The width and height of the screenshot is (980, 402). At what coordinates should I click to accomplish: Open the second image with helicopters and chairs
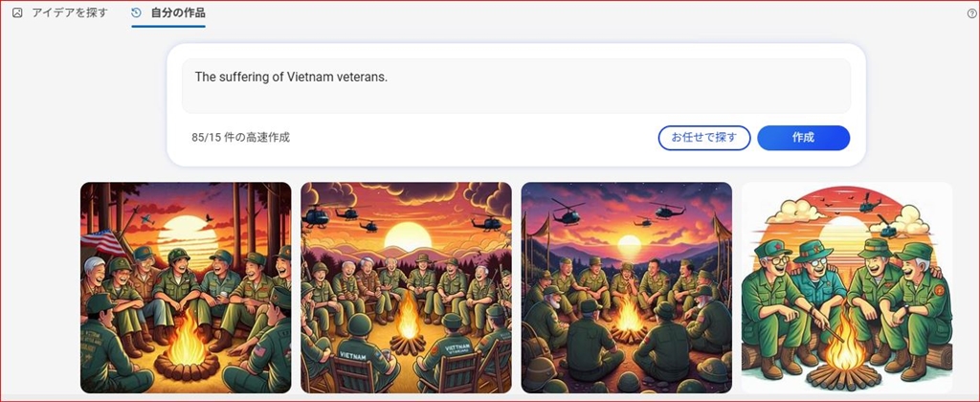coord(406,287)
